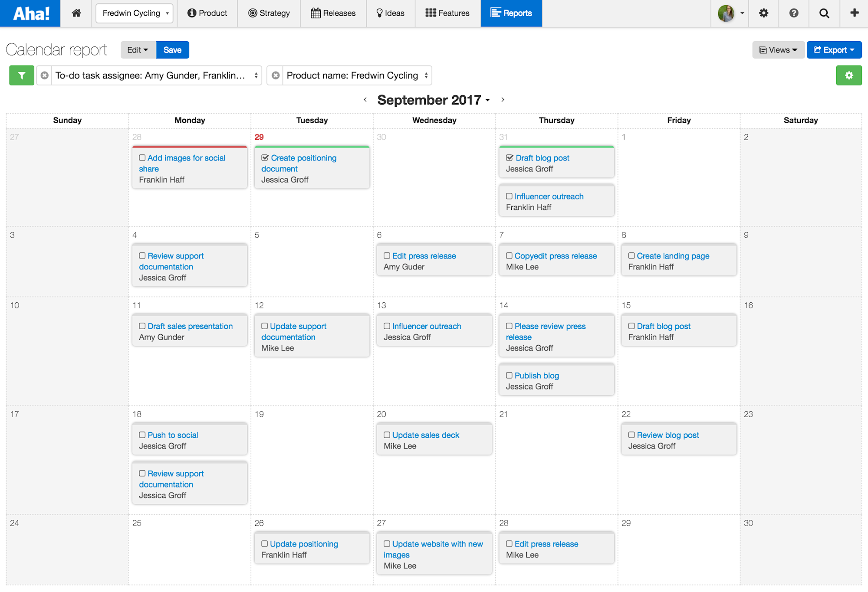This screenshot has width=868, height=592.
Task: Check off the Publish blog to-do
Action: pyautogui.click(x=509, y=375)
